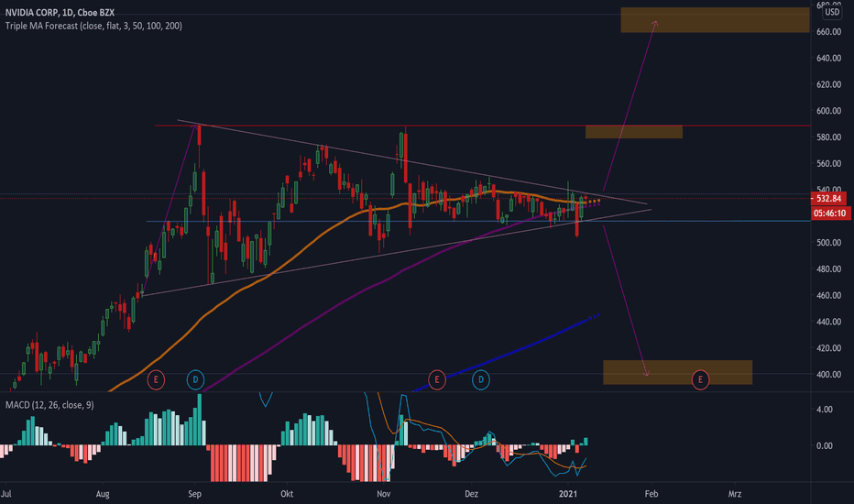Click the 4.00 MACD axis label
The image size is (854, 504).
coord(825,410)
